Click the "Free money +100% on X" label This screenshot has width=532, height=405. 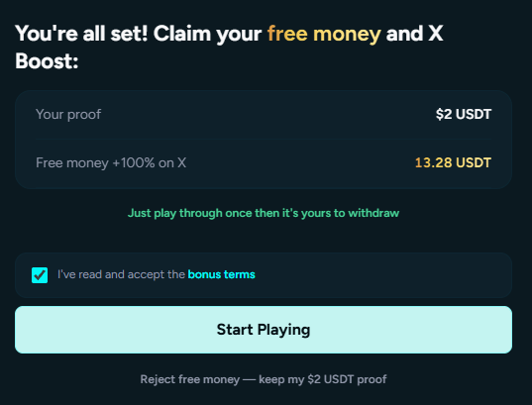tap(111, 162)
